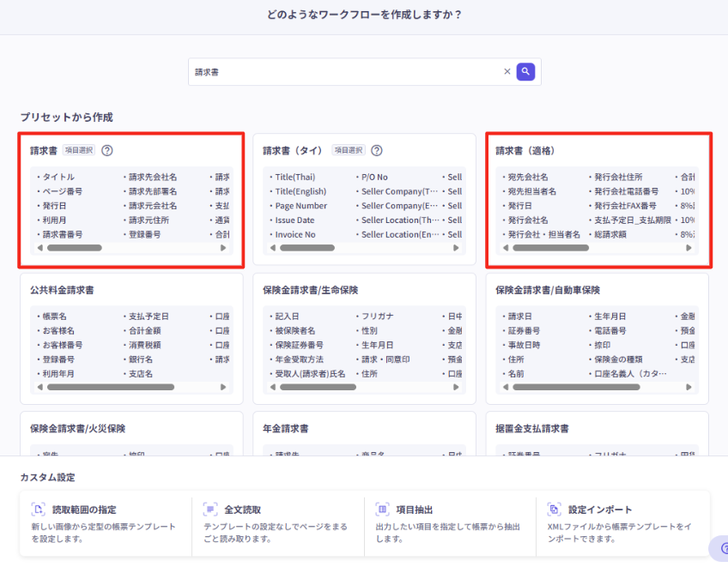728x567 pixels.
Task: Choose the 保険金請求書/自動車保険 preset
Action: [x=597, y=290]
